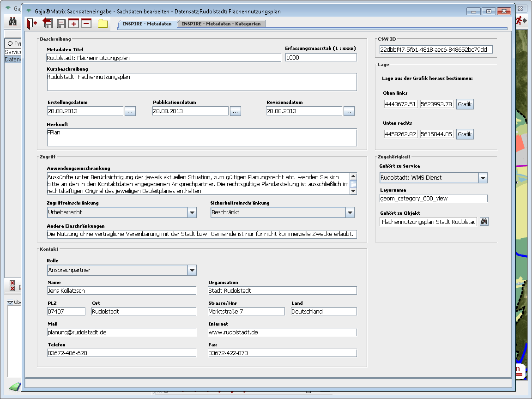Click the Grafik button next to Unten rechts
Screen dimensions: 532x399
pos(465,134)
